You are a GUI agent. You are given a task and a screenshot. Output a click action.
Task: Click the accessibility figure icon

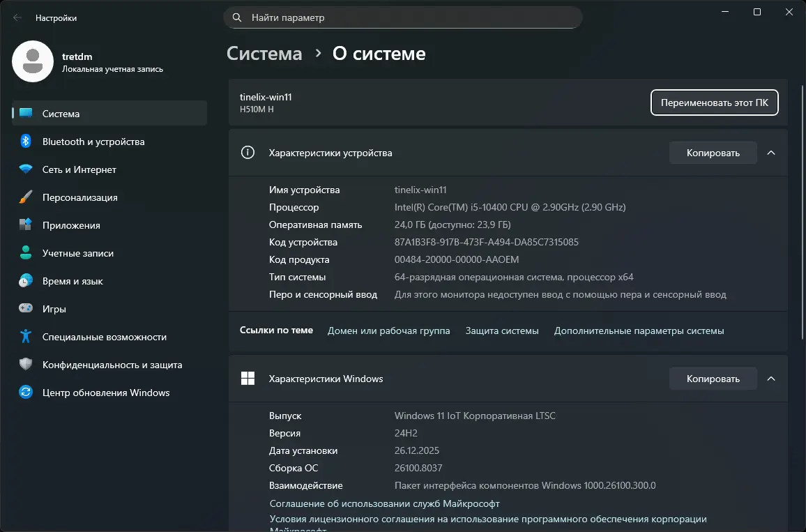[26, 336]
